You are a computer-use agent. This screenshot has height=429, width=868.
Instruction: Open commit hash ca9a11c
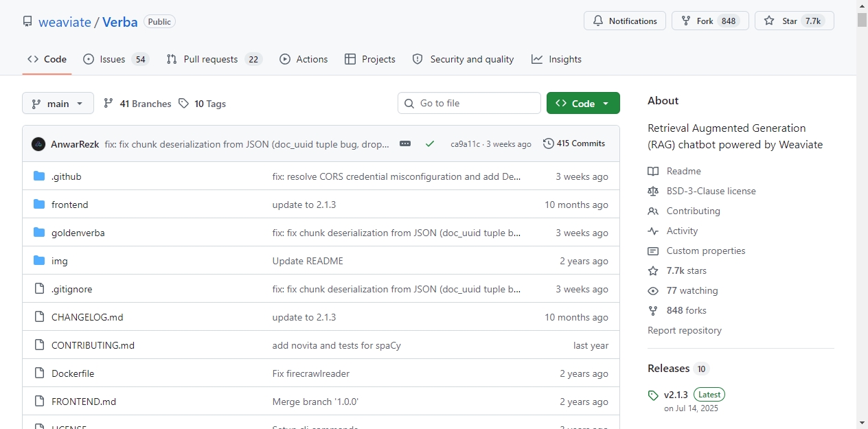[466, 144]
